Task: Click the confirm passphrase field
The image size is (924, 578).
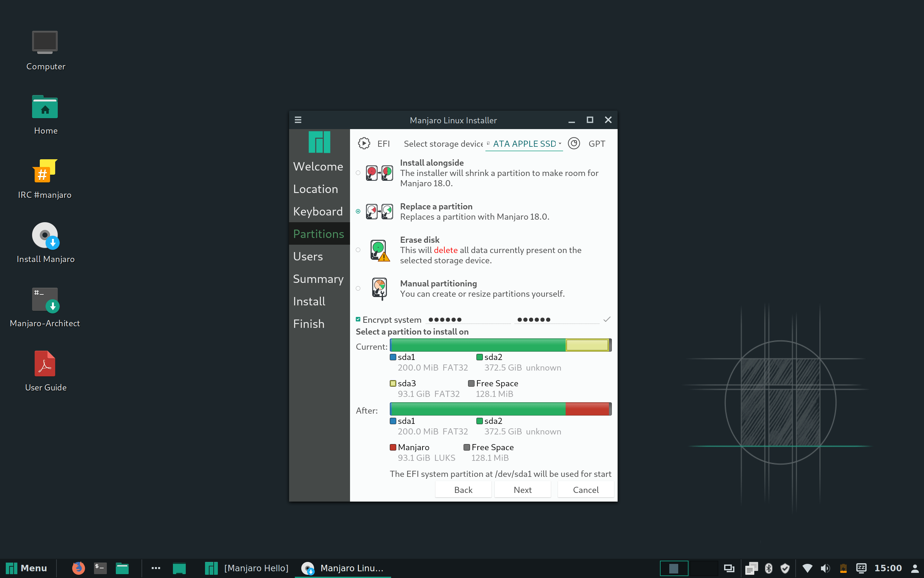Action: coord(557,319)
